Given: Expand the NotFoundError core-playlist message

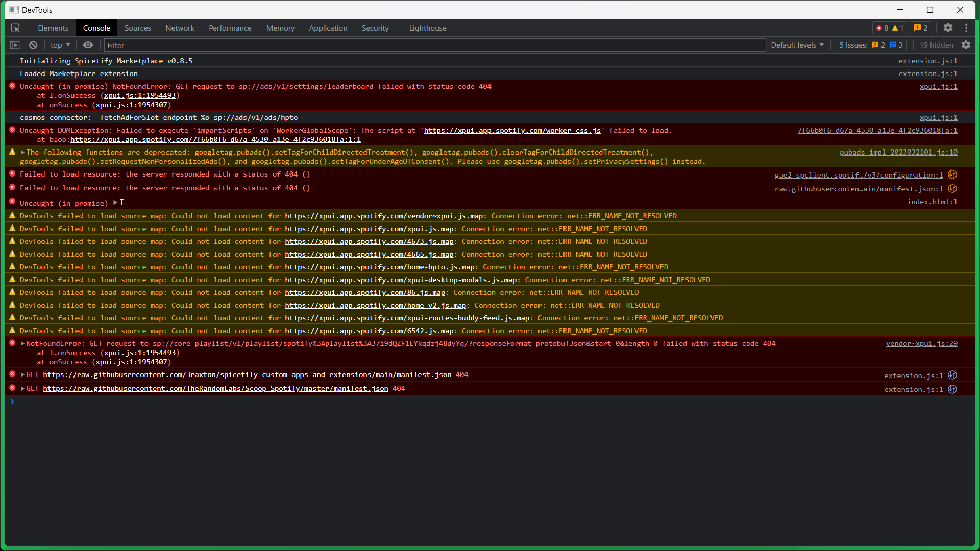Looking at the screenshot, I should [x=23, y=344].
